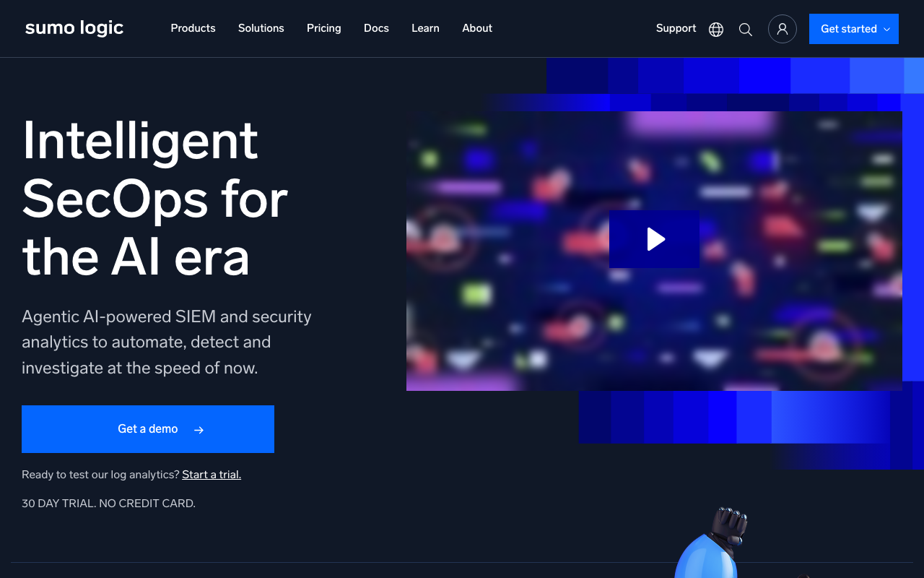Play the hero video

tap(654, 239)
